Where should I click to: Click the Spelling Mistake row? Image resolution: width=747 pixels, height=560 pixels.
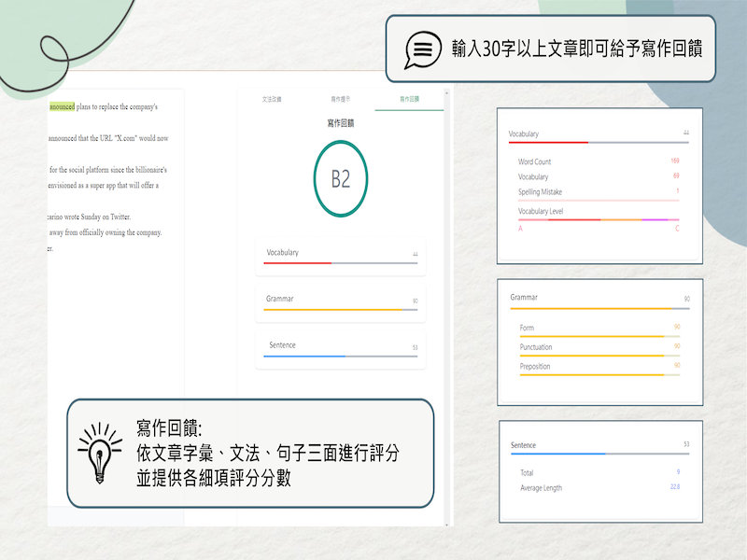599,191
